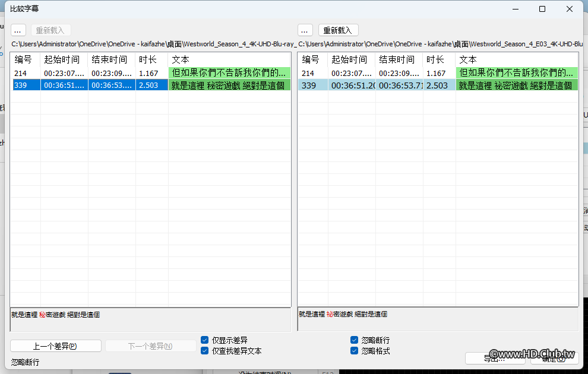Click right table 文本 column header
Screen dimensions: 588x374
(517, 59)
